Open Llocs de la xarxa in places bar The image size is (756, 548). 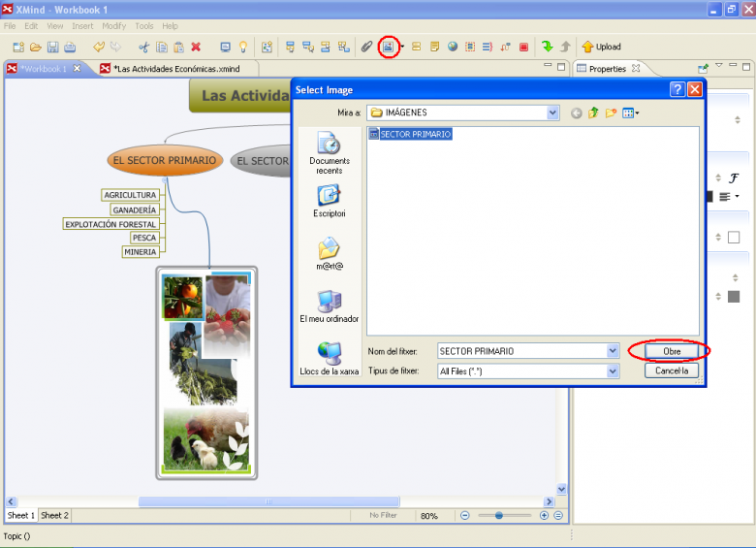[330, 359]
